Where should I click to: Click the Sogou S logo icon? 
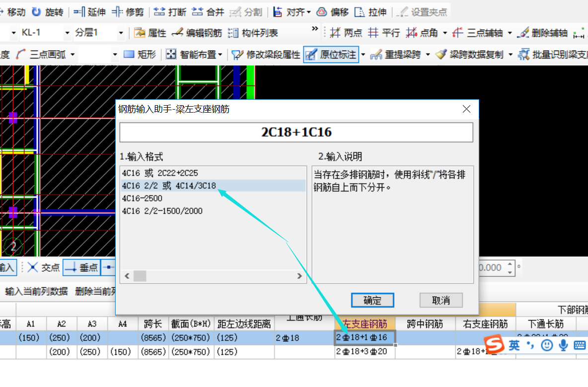click(494, 343)
